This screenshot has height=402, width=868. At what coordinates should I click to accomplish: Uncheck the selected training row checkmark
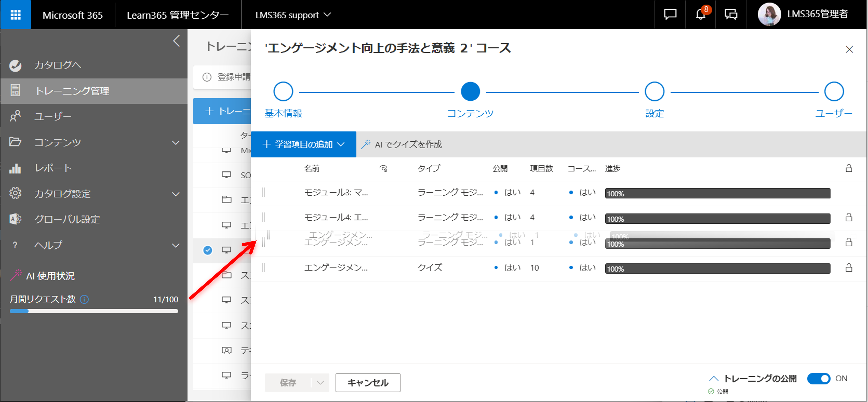point(208,250)
